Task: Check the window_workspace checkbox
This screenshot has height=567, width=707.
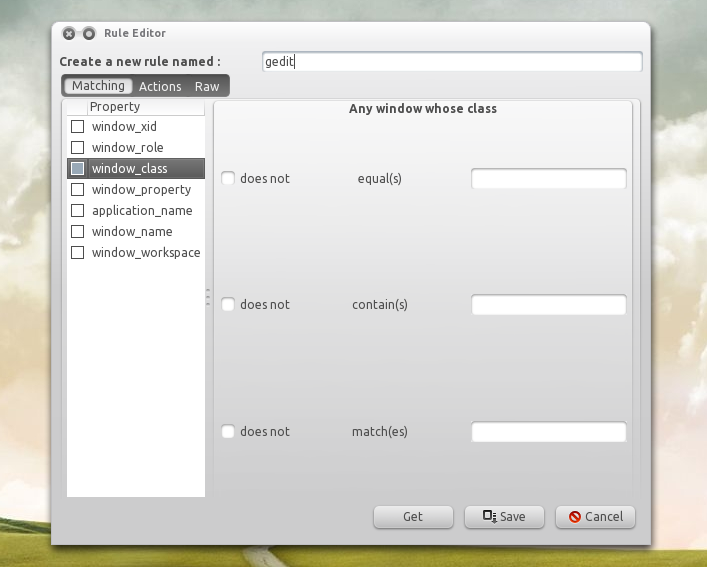Action: point(78,252)
